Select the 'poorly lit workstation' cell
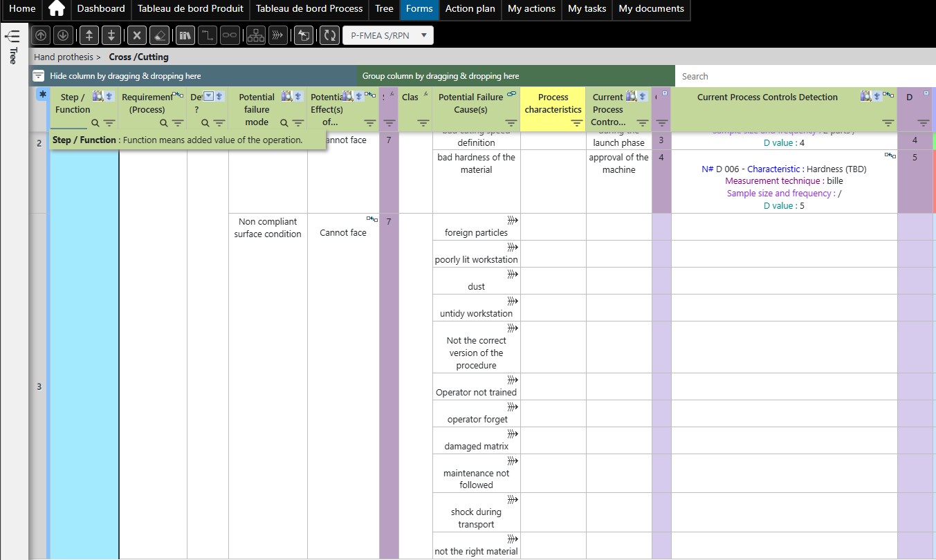936x560 pixels. point(477,254)
